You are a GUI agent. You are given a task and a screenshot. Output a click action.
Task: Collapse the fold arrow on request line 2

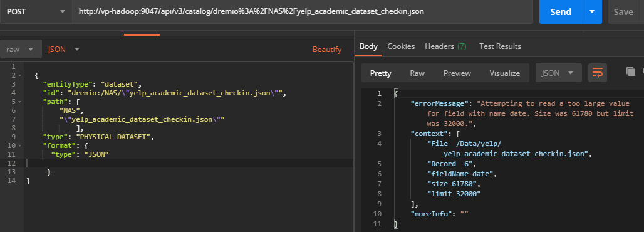(19, 76)
